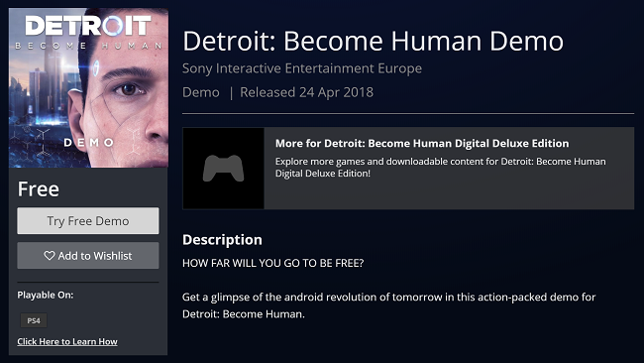This screenshot has height=363, width=644.
Task: Open the Click Here to Learn How link
Action: click(x=67, y=341)
